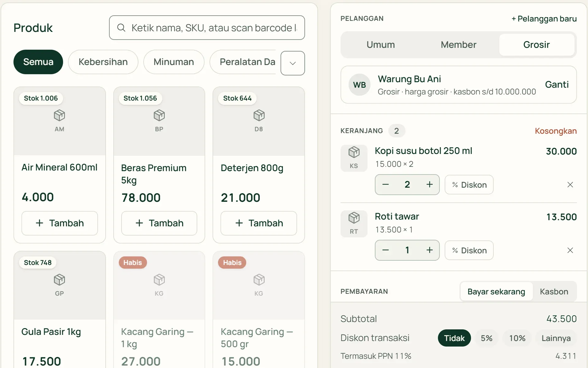Choose Kasbon payment option
The height and width of the screenshot is (368, 588).
[554, 292]
